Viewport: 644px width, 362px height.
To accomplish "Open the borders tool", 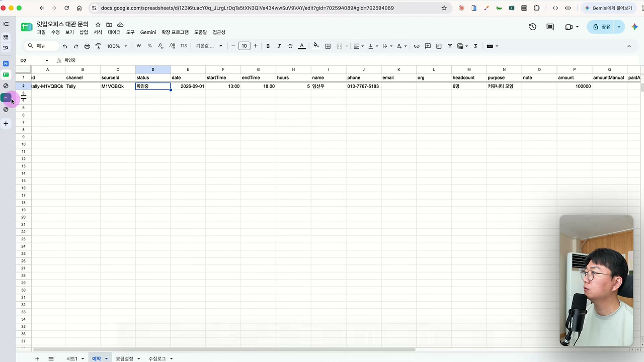I will tap(328, 46).
